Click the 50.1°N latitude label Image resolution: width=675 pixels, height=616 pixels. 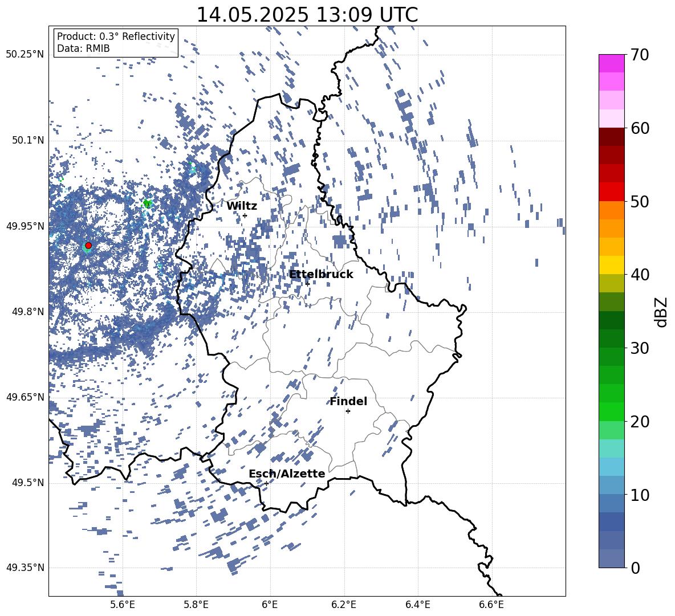pos(27,140)
